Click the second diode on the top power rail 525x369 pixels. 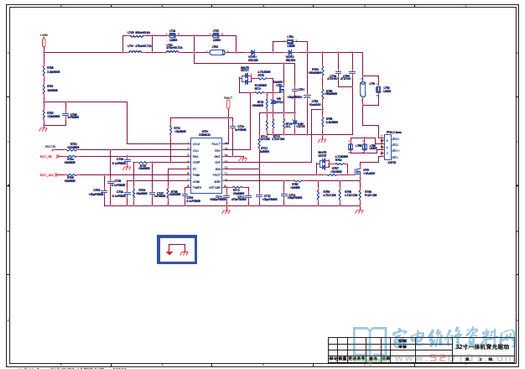(290, 53)
